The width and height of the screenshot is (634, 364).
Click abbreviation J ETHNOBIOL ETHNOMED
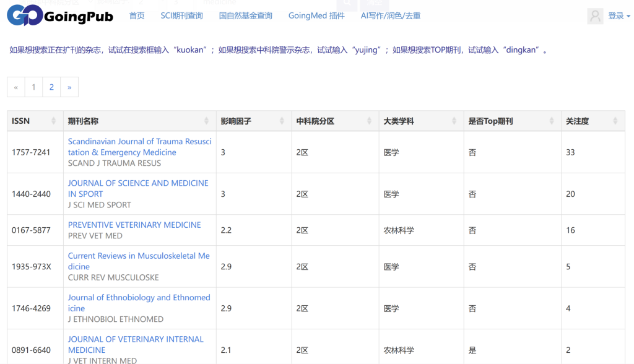pos(116,319)
